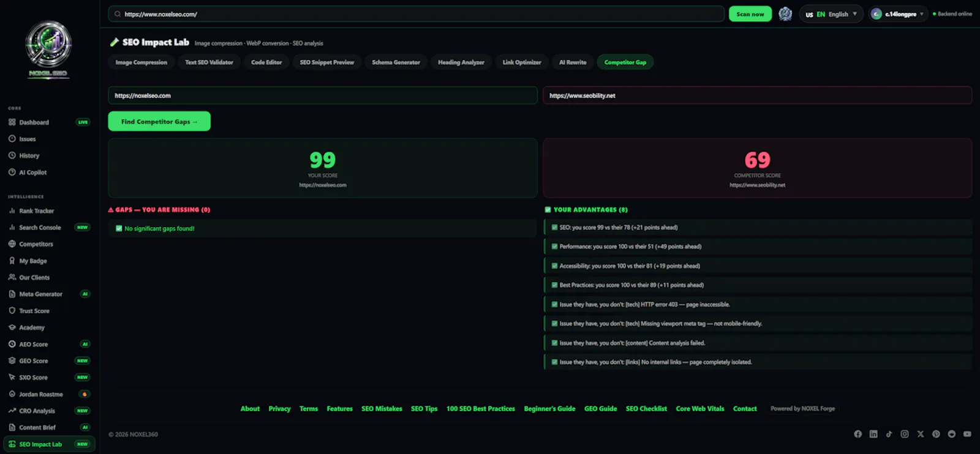Click the badge icon beside Scan now
Viewport: 980px width, 454px height.
click(x=785, y=14)
